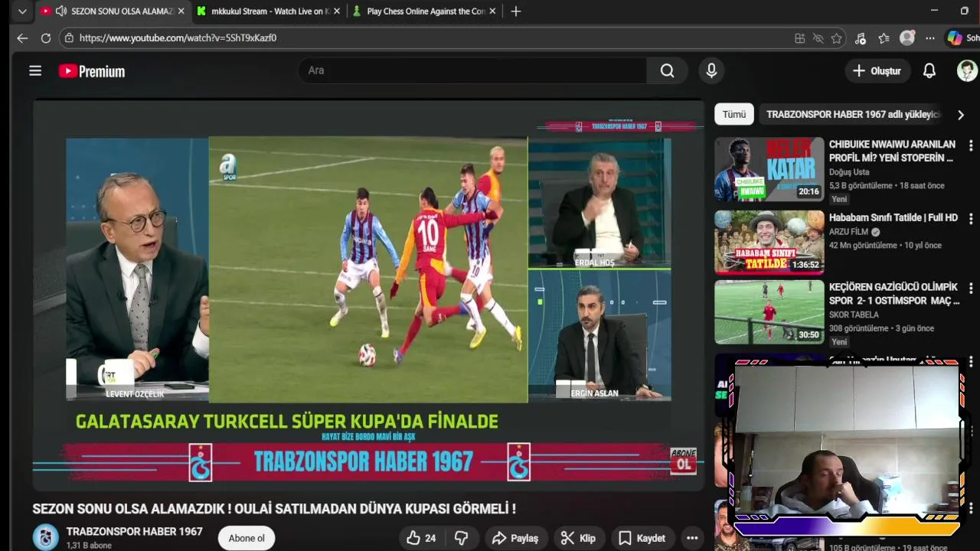Open Hababam Sınıfı Tatilde thumbnail
The width and height of the screenshot is (980, 551).
[769, 242]
